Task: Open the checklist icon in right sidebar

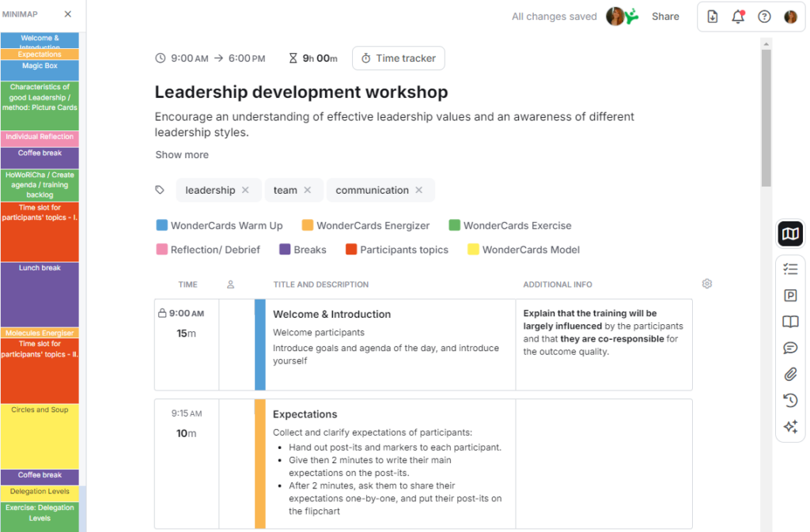Action: click(790, 269)
